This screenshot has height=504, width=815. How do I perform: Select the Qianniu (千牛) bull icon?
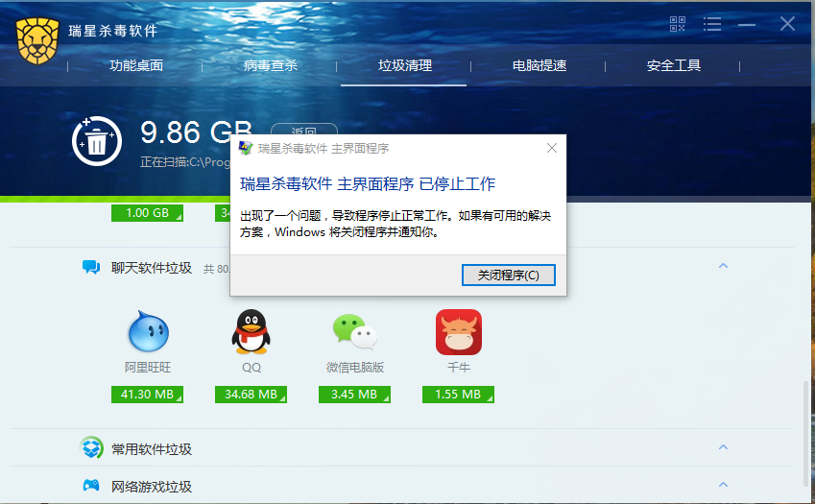point(459,332)
